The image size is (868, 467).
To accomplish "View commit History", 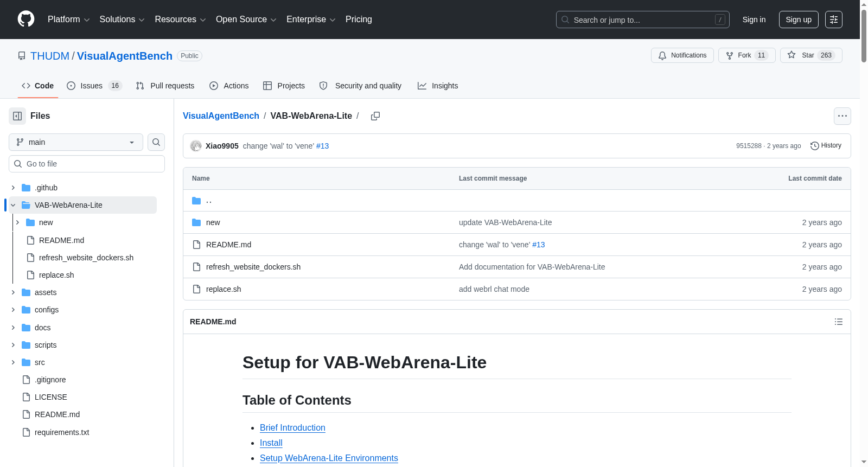I will [826, 146].
